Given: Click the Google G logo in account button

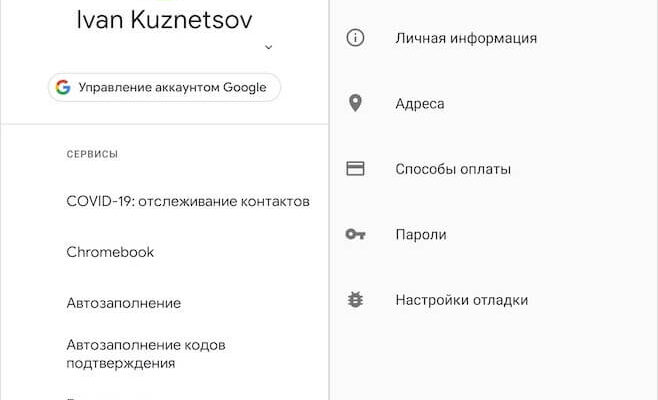Looking at the screenshot, I should point(63,87).
